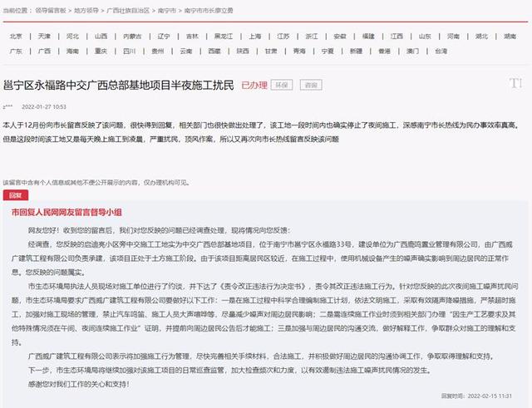
Task: Click the heading 市回复人民网网友留言督导小组
Action: tap(66, 212)
